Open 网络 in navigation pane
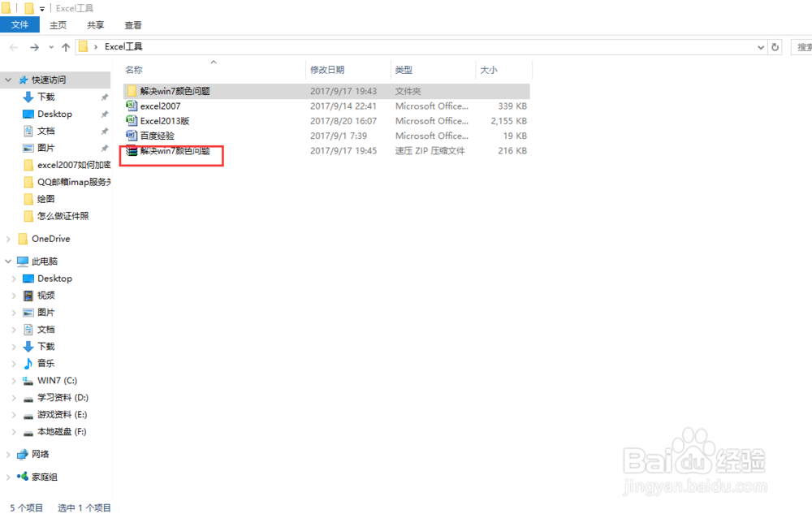812x514 pixels. click(x=41, y=454)
